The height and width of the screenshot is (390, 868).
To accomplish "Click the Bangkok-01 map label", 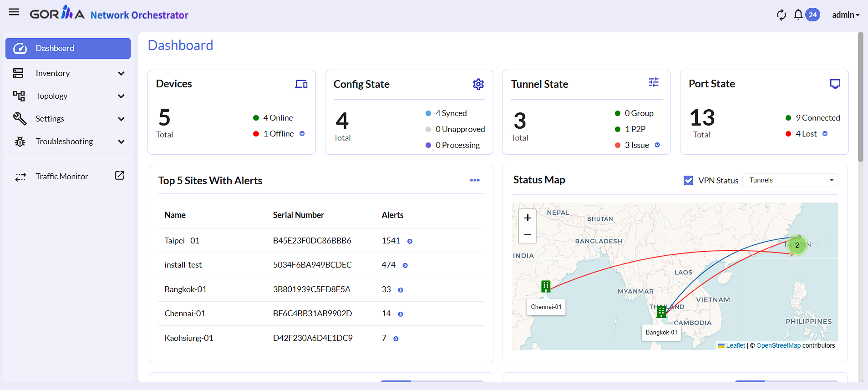I will pyautogui.click(x=661, y=333).
